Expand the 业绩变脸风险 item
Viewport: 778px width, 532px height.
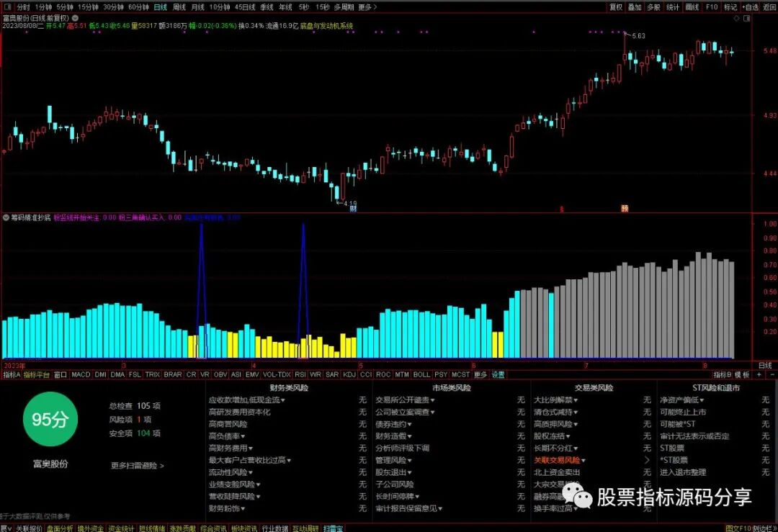click(x=234, y=484)
